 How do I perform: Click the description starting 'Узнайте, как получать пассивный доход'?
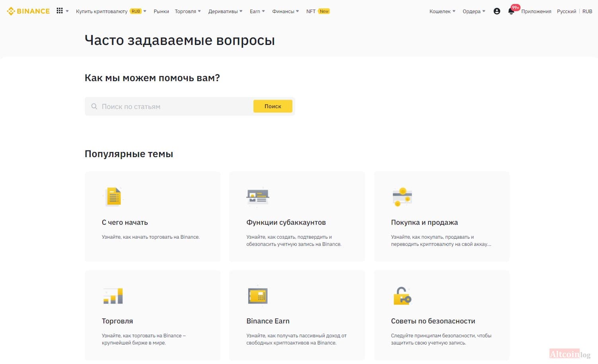[296, 339]
